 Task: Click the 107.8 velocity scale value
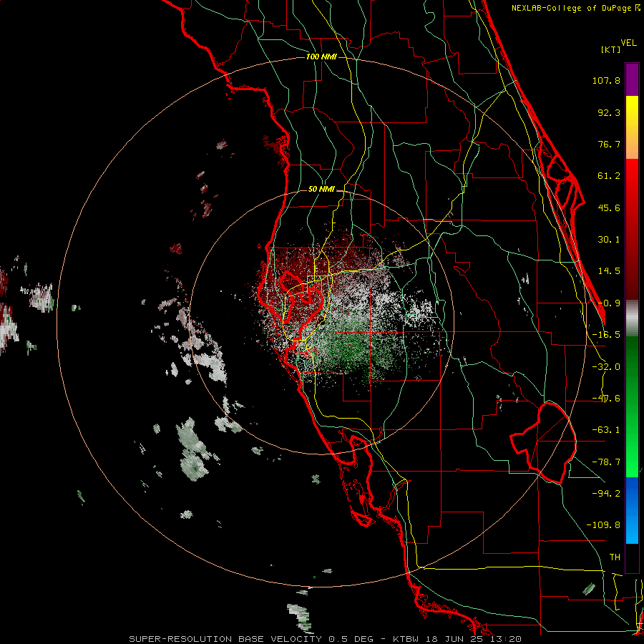(x=606, y=80)
